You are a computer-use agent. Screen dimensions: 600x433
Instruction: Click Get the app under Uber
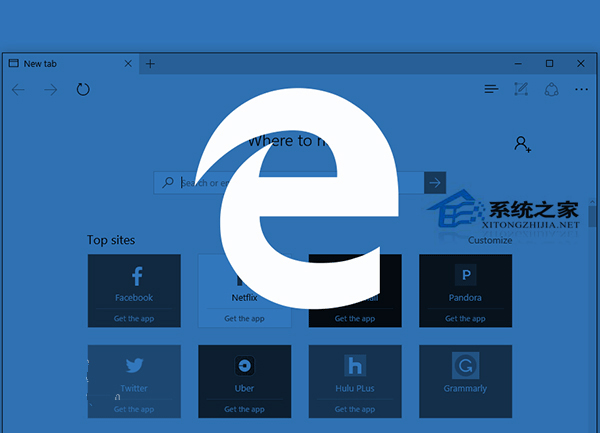244,409
